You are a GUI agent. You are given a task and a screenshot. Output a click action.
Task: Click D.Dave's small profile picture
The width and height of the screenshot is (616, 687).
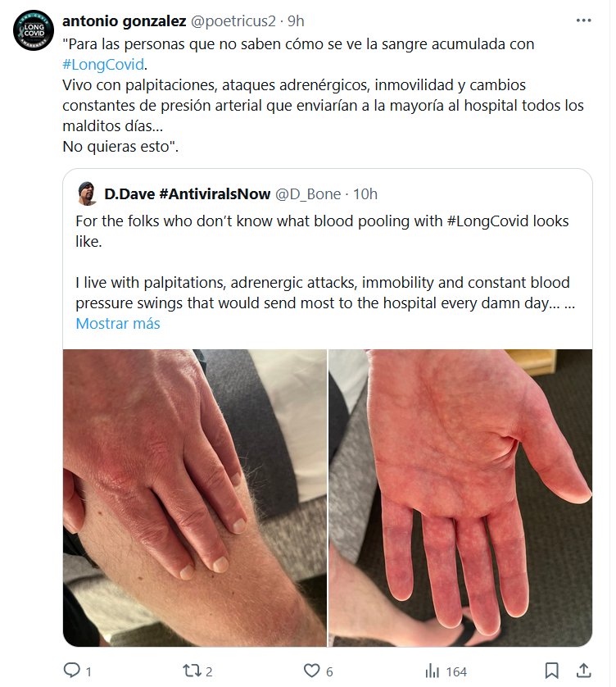pyautogui.click(x=87, y=193)
